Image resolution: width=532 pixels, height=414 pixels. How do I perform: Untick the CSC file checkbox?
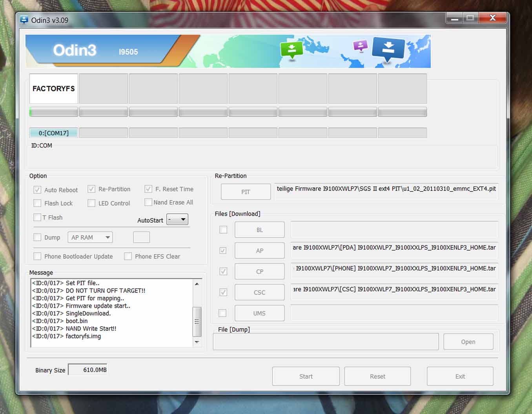click(223, 292)
